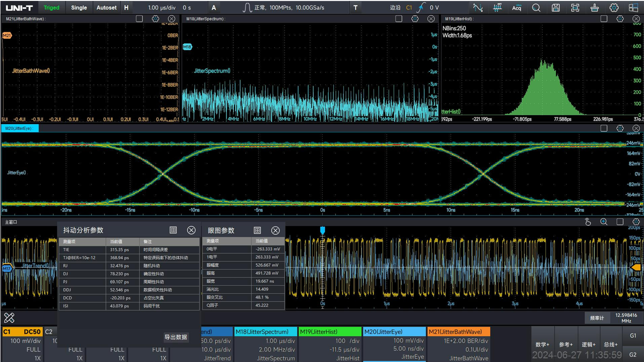Viewport: 644px width, 362px height.
Task: Open settings gear of the main window
Action: [x=636, y=222]
